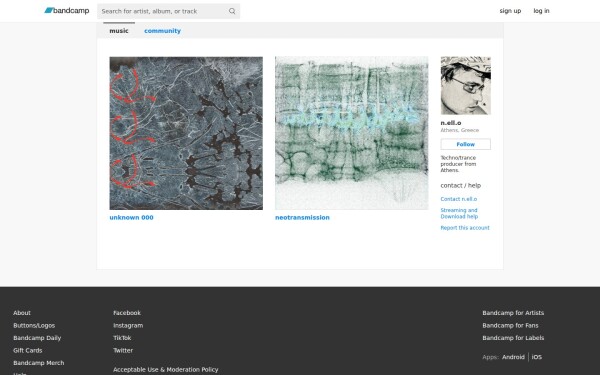
Task: Open the About footer link
Action: click(x=22, y=313)
